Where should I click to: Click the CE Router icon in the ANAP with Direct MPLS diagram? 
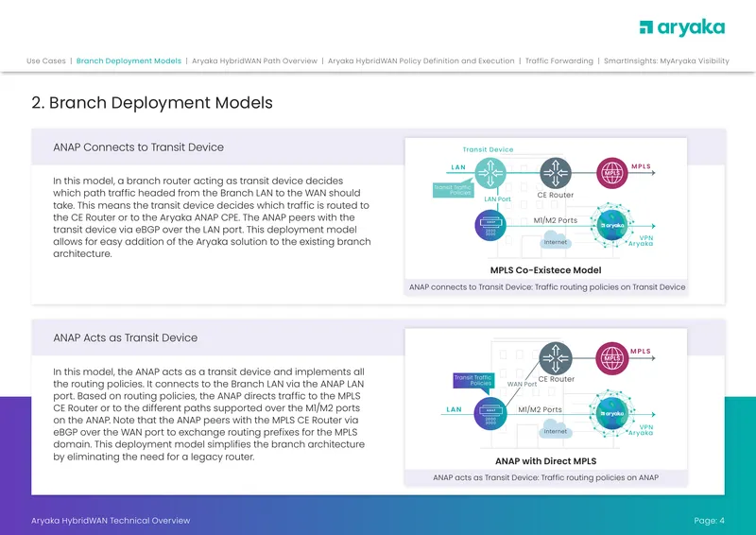pyautogui.click(x=556, y=358)
